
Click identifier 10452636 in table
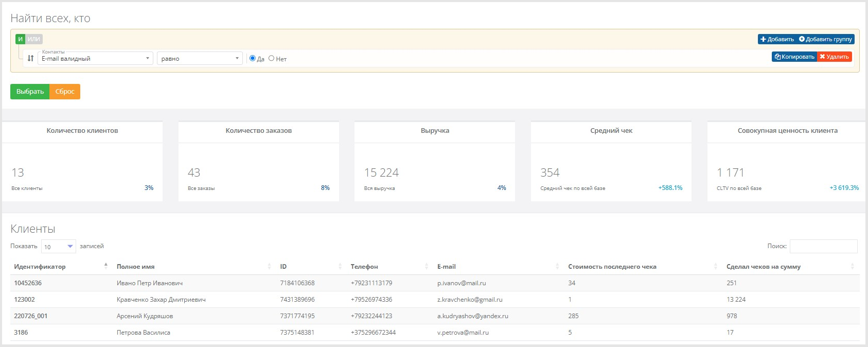pos(28,283)
